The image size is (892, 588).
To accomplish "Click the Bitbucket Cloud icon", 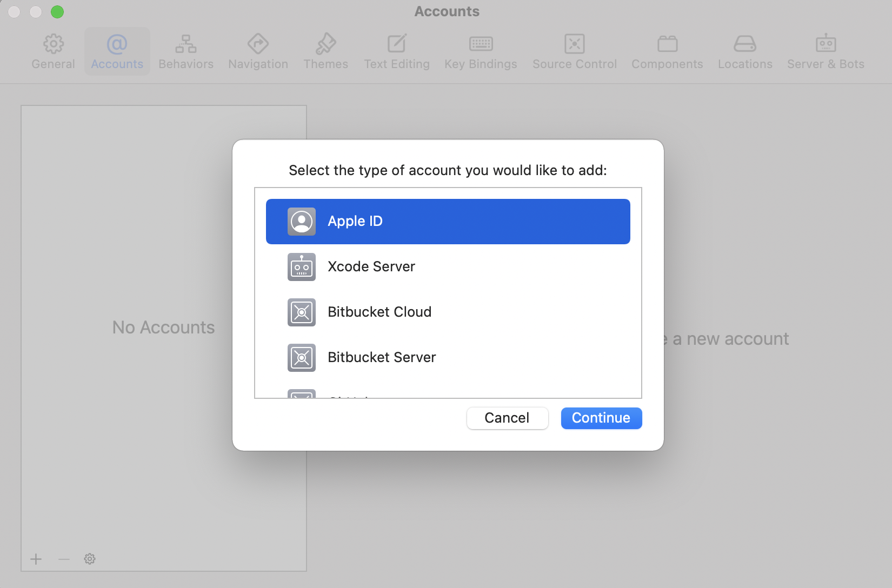I will [302, 312].
